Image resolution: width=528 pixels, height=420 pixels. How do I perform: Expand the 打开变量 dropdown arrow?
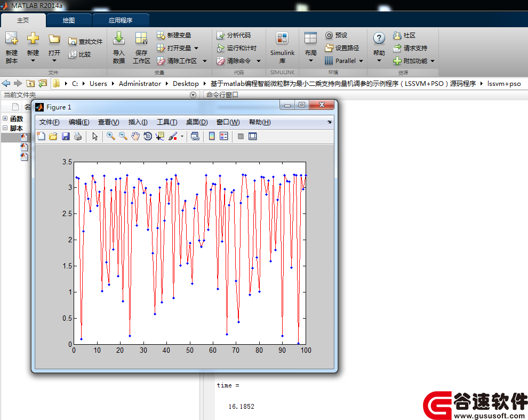pyautogui.click(x=196, y=48)
